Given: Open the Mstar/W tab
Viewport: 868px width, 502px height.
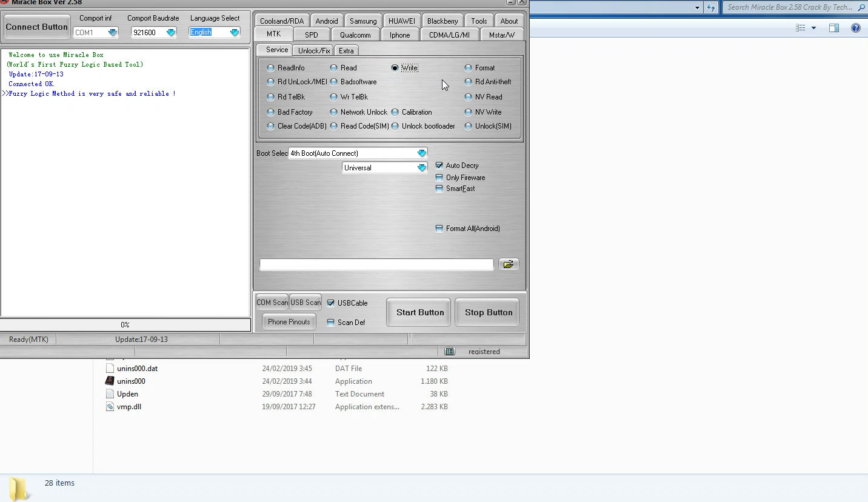Looking at the screenshot, I should [502, 35].
